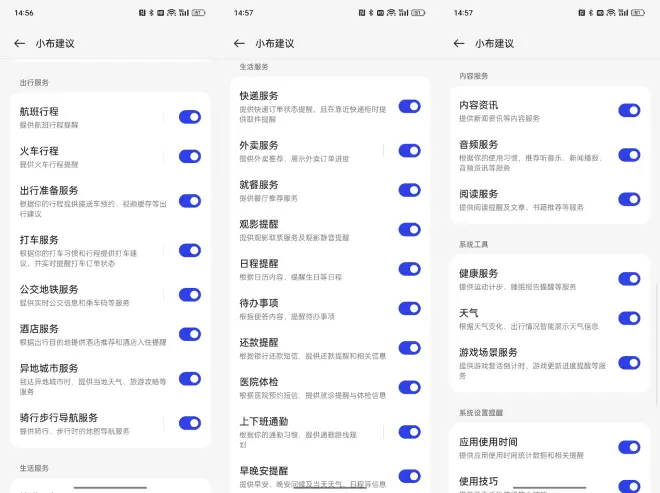This screenshot has height=493, width=660.
Task: Toggle the 打车服务 switch
Action: [x=190, y=251]
